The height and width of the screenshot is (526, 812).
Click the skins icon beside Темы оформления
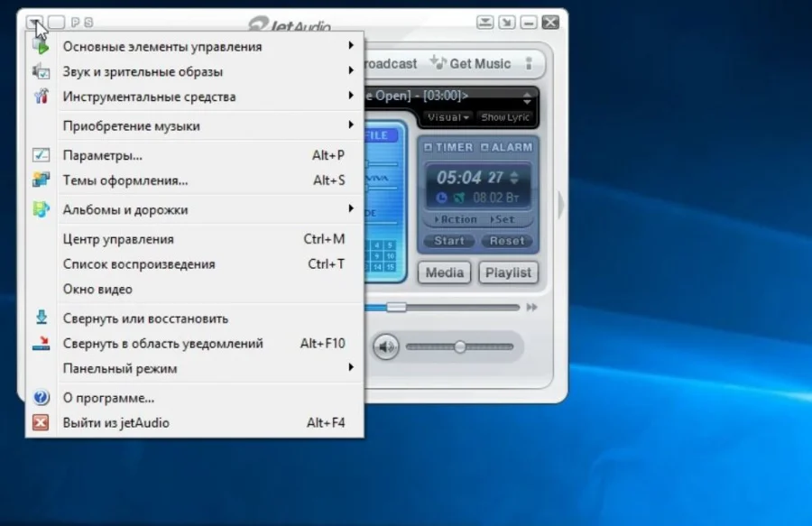point(41,180)
